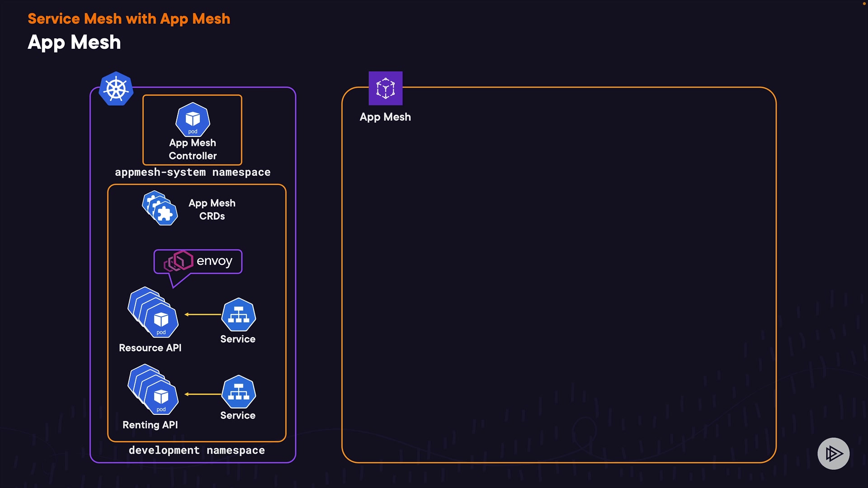This screenshot has width=868, height=488.
Task: Click the Kubernetes wheel logo icon
Action: (116, 89)
